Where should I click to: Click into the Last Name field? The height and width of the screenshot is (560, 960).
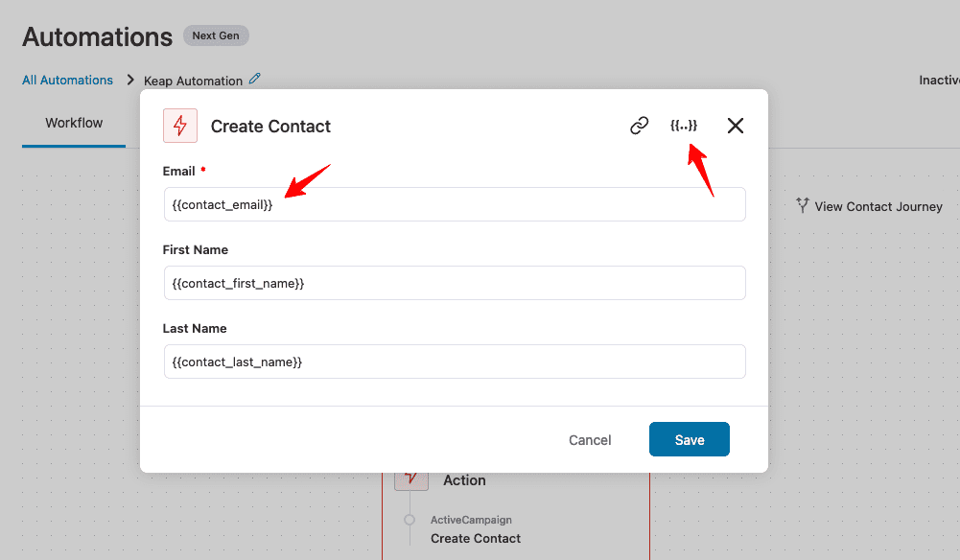(455, 362)
